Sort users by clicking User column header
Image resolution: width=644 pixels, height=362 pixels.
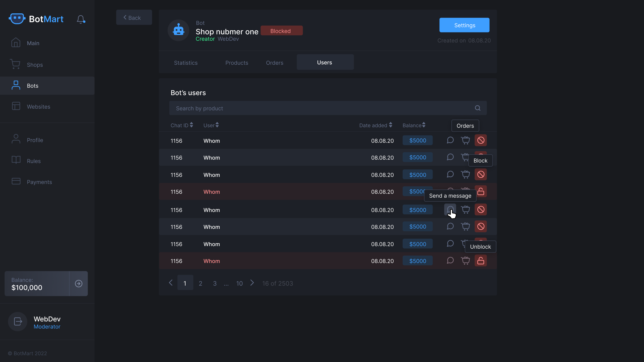coord(211,125)
